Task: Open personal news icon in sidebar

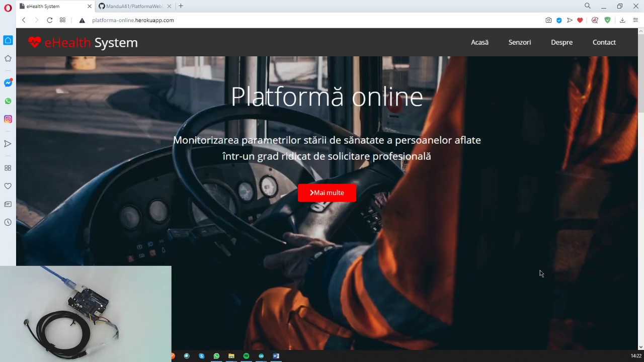Action: pyautogui.click(x=8, y=204)
